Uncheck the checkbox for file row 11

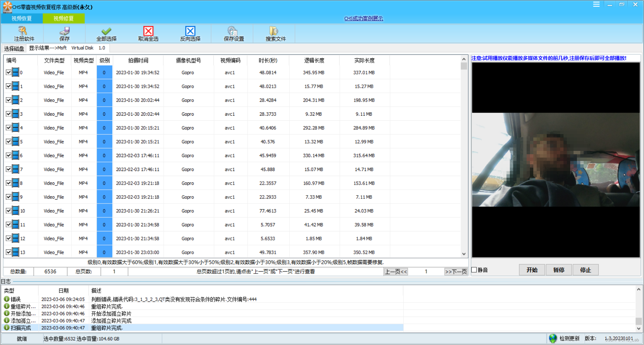pos(8,225)
